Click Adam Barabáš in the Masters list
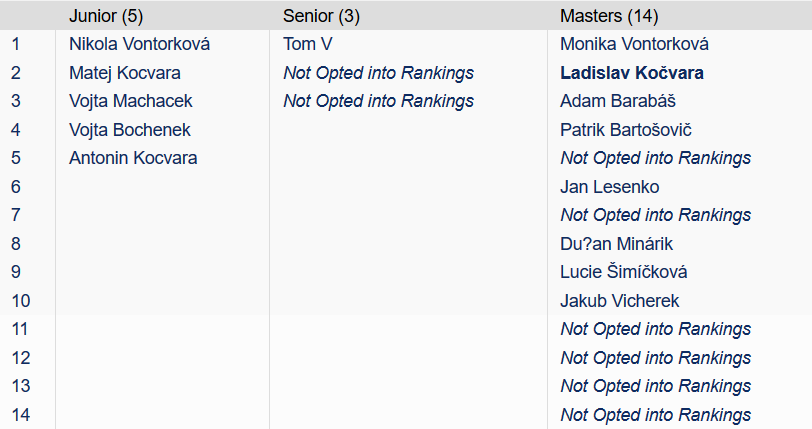This screenshot has height=429, width=812. point(618,101)
